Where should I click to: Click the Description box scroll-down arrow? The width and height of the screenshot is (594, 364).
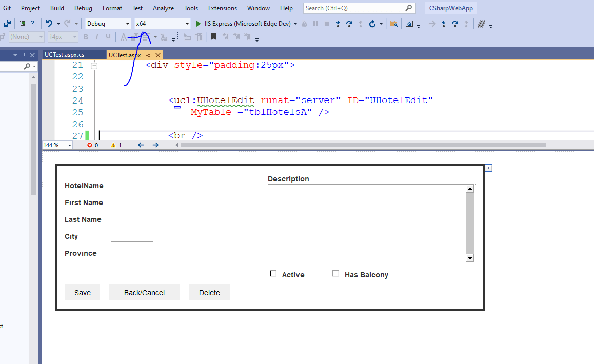[470, 258]
